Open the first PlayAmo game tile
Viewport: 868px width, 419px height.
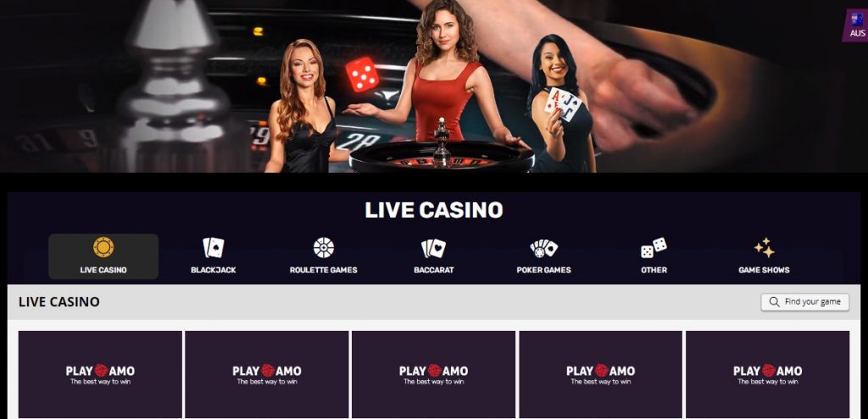[100, 375]
